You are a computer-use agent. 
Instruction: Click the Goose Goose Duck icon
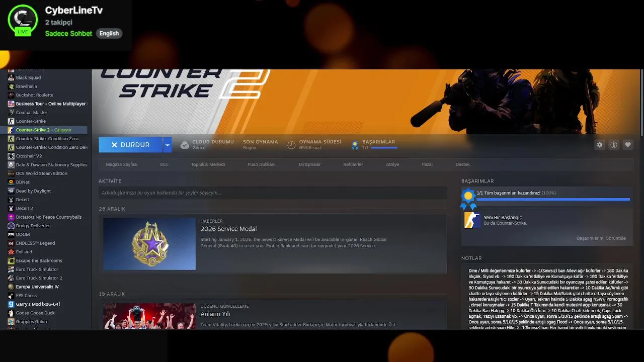point(11,313)
